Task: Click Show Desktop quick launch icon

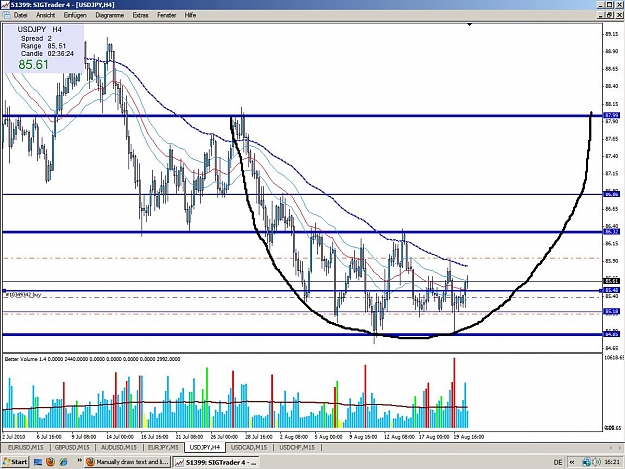Action: [x=38, y=462]
